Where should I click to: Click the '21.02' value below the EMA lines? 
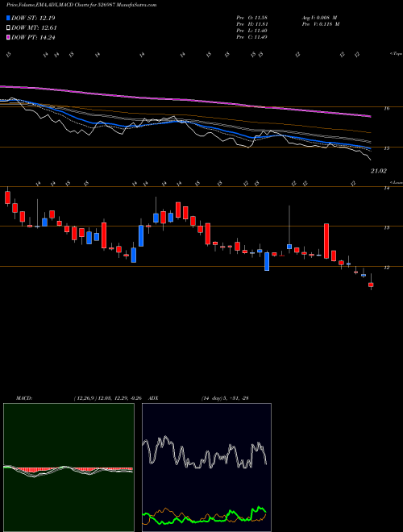click(378, 172)
